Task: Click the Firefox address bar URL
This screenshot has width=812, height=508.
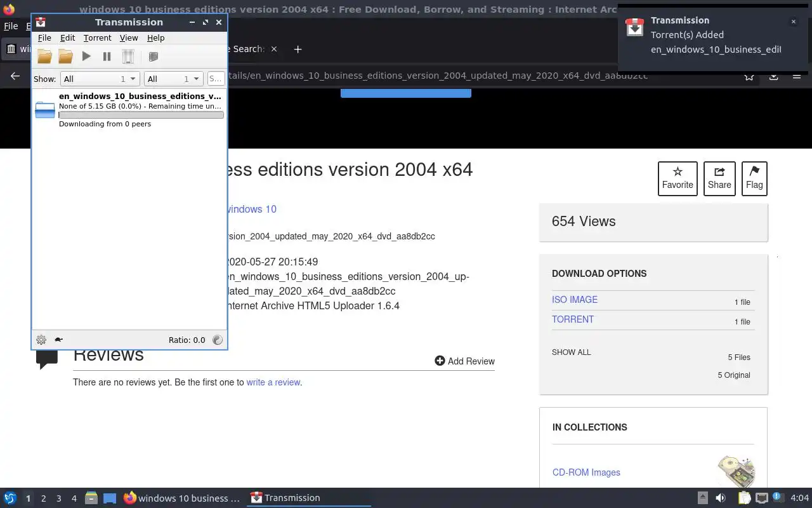Action: (x=438, y=76)
